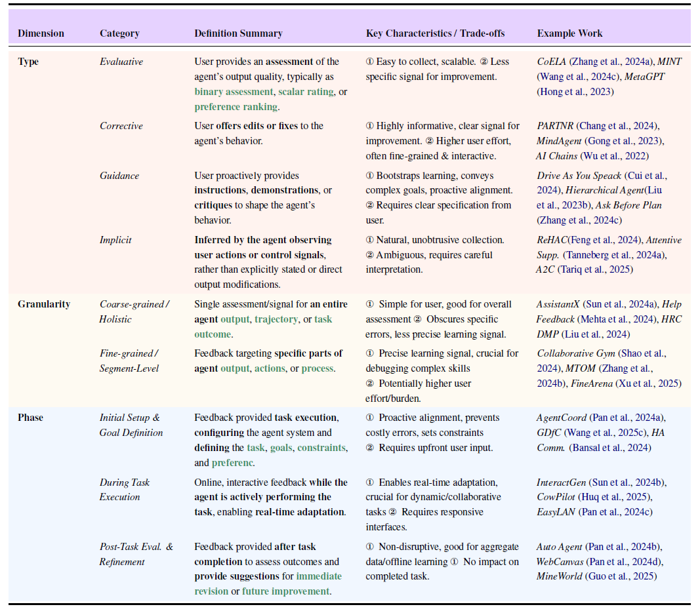Image resolution: width=700 pixels, height=611 pixels.
Task: Open the ReHAC citation Feng et al., 2024
Action: click(602, 240)
